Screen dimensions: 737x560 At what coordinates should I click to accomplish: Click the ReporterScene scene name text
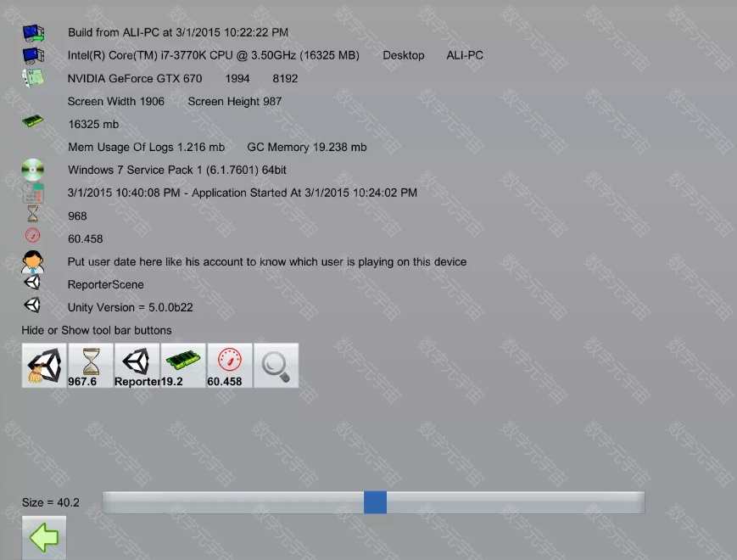pyautogui.click(x=106, y=285)
